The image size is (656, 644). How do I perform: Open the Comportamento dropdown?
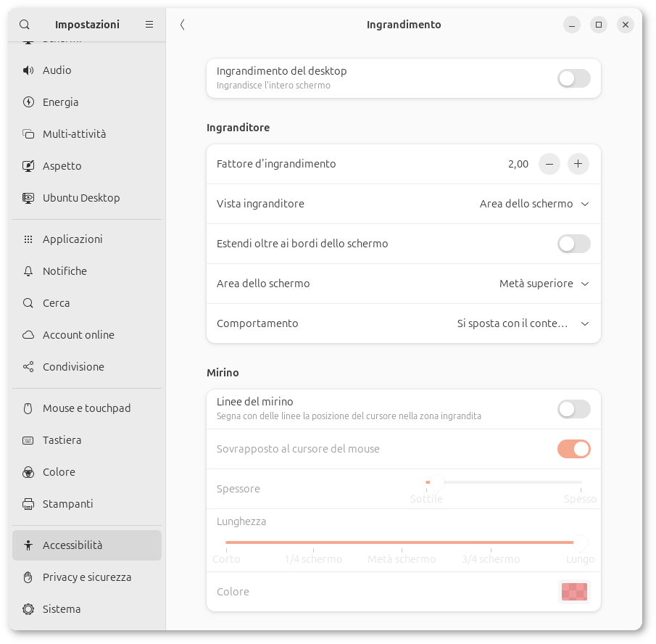click(523, 323)
